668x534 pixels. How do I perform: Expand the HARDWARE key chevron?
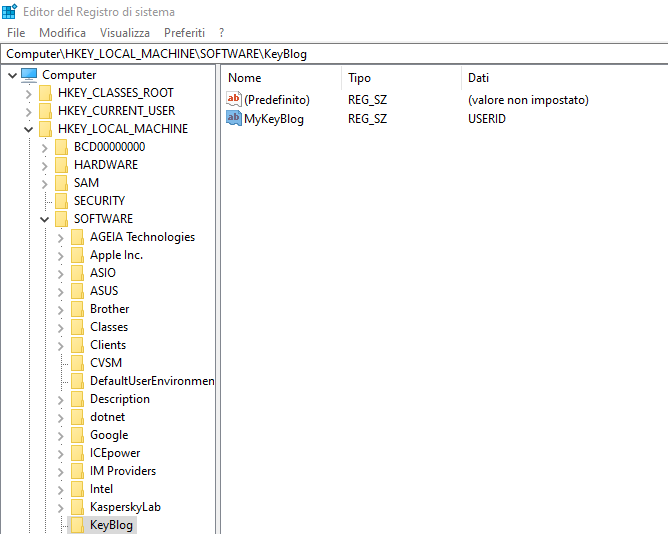tap(45, 165)
